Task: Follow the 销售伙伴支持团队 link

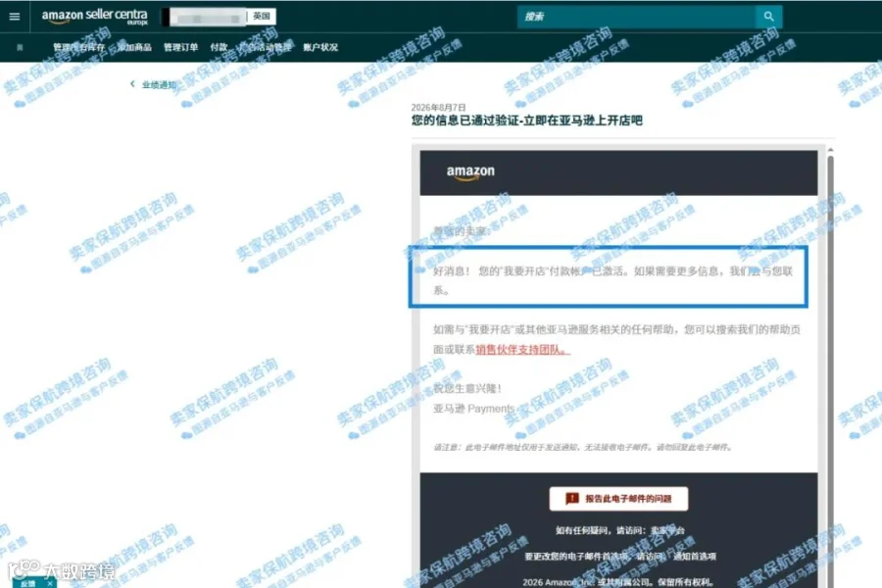Action: pyautogui.click(x=522, y=350)
